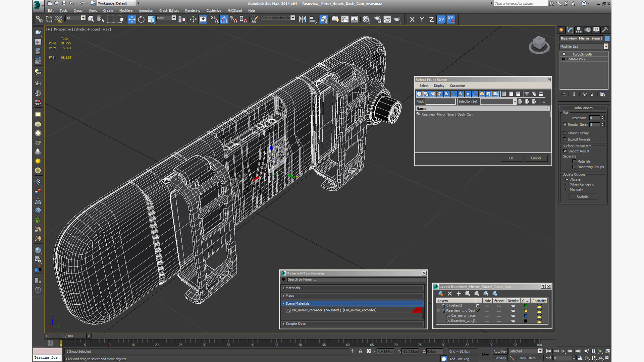Screen dimensions: 644x362
Task: Click Delete layer X icon in Layer dialog
Action: point(449,294)
